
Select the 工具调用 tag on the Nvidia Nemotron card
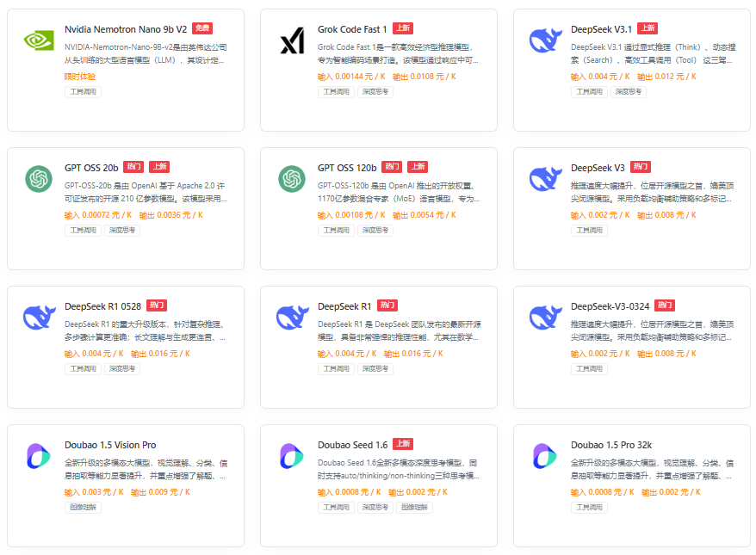pyautogui.click(x=83, y=92)
